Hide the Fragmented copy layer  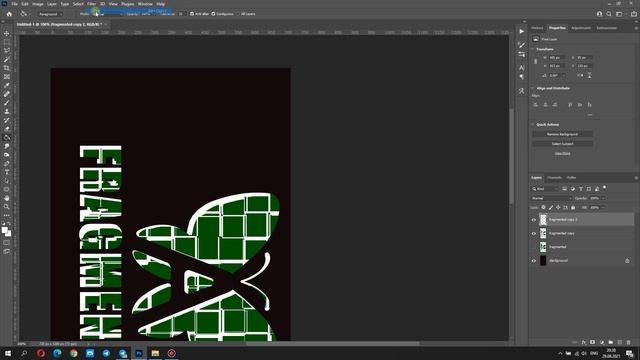coord(533,233)
